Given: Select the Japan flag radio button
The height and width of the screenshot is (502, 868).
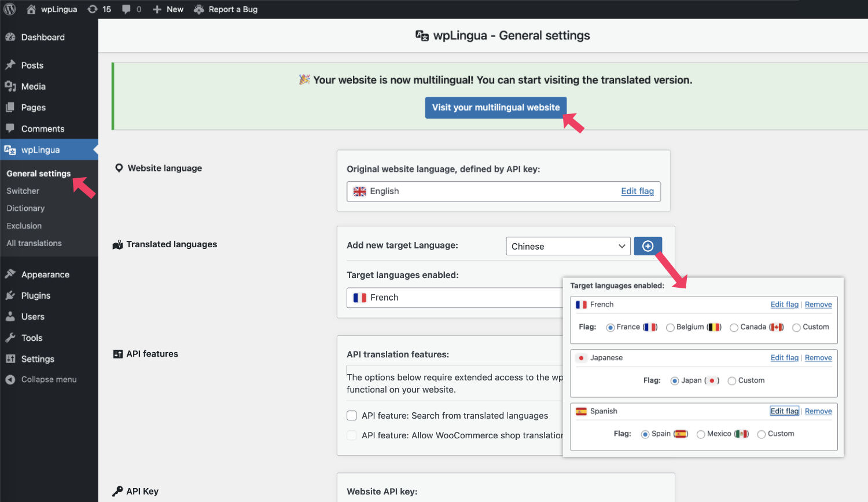Looking at the screenshot, I should 675,381.
